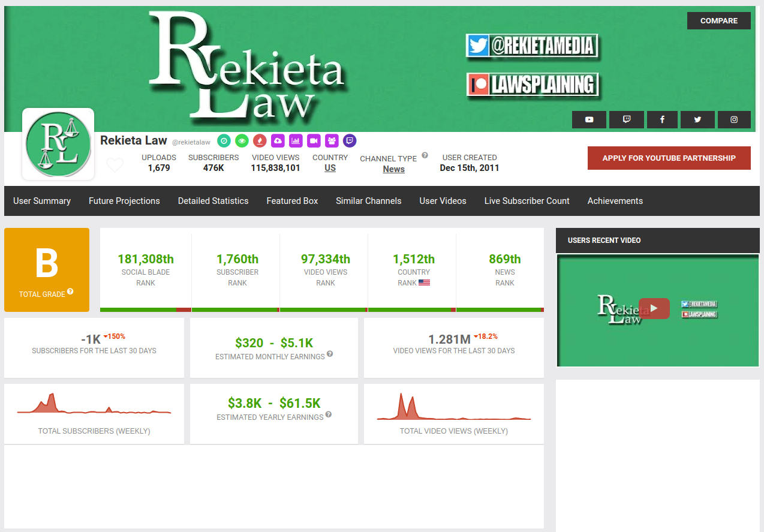Click the @REKIETAMEDIA Twitter banner graphic
The image size is (764, 532).
coord(533,46)
